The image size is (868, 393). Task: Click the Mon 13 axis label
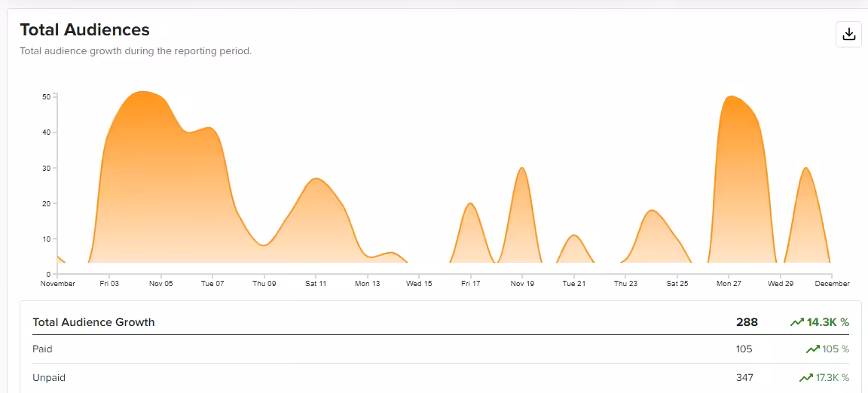pyautogui.click(x=368, y=283)
